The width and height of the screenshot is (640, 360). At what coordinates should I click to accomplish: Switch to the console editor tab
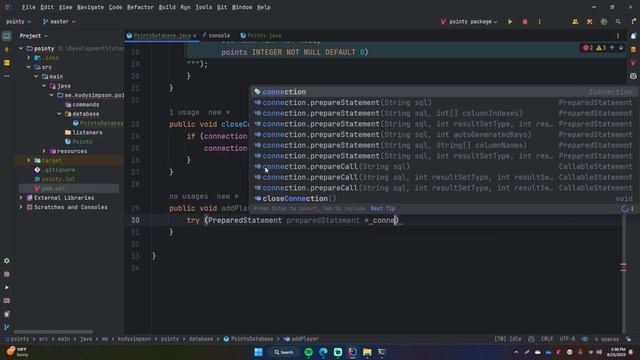click(216, 36)
